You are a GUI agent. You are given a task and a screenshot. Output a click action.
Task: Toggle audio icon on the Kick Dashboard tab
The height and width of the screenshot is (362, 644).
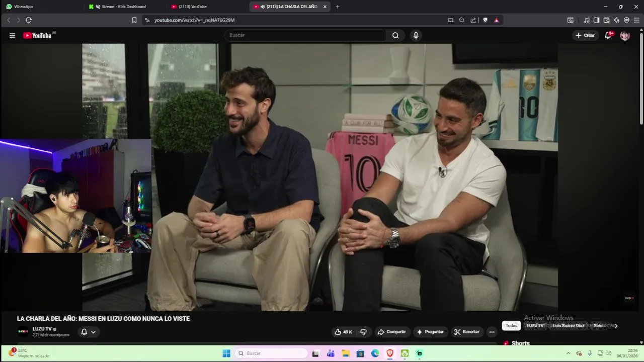pyautogui.click(x=98, y=7)
